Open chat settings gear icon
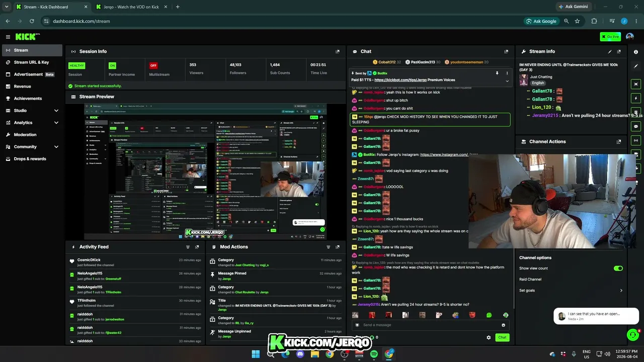This screenshot has width=644, height=362. 489,337
